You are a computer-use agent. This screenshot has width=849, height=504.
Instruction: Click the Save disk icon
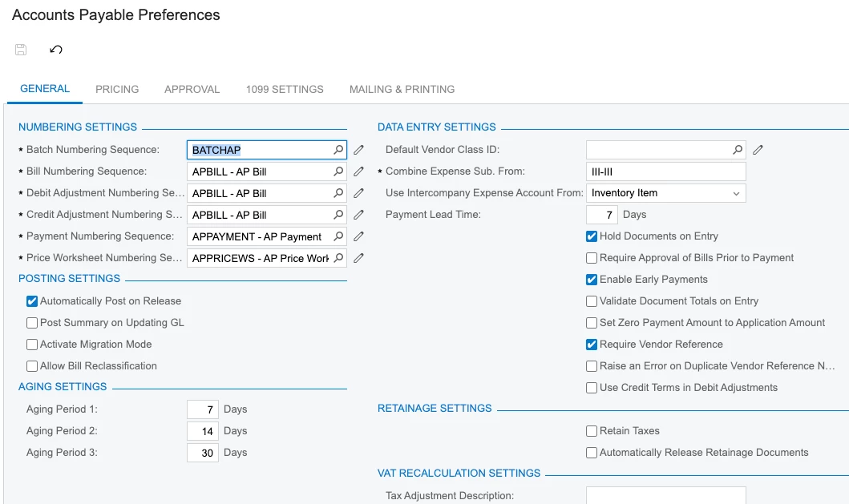[21, 50]
